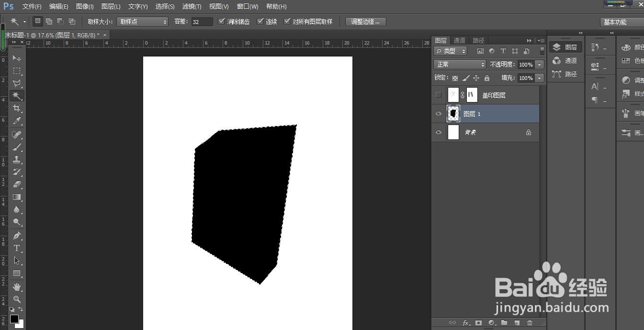Toggle lock all

[x=487, y=78]
